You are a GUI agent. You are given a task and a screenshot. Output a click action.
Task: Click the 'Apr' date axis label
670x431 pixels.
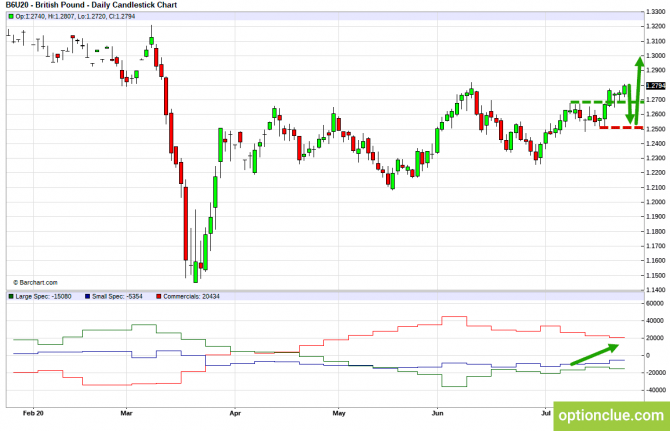click(x=235, y=413)
